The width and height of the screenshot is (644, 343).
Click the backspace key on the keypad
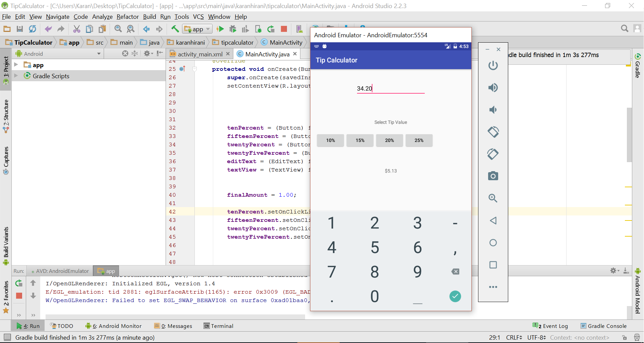(455, 272)
